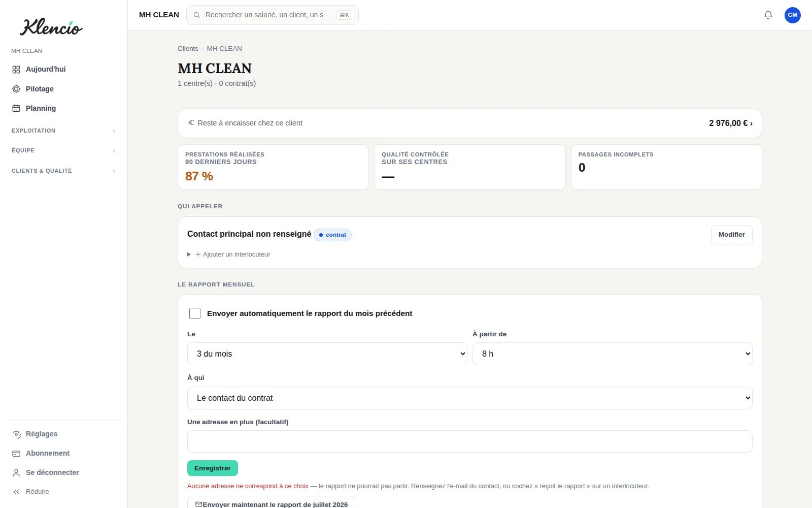Focus the global search field
Viewport: 812px width, 508px height.
pyautogui.click(x=273, y=15)
